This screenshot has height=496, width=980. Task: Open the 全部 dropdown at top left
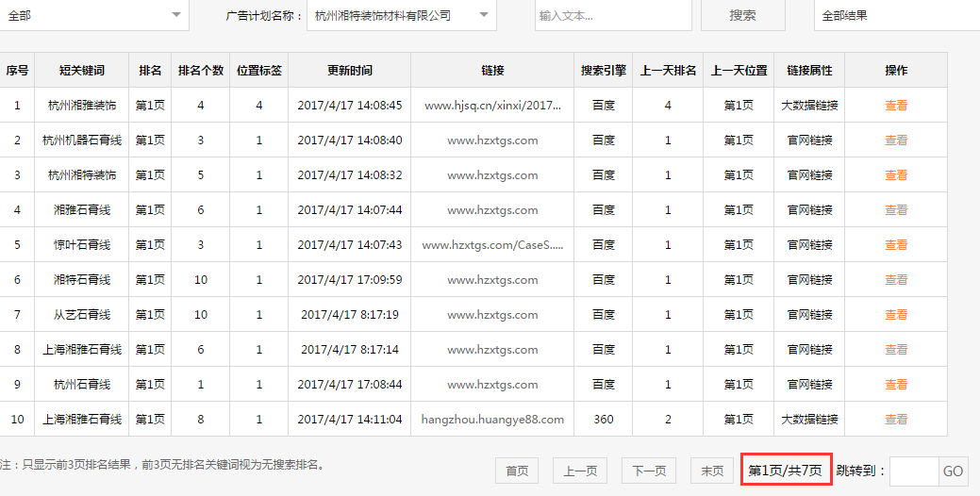point(93,16)
